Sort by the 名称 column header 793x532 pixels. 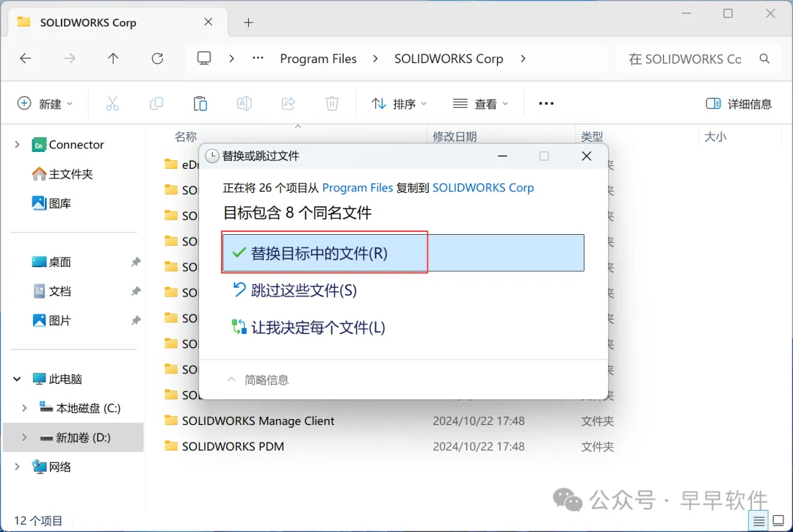(185, 136)
